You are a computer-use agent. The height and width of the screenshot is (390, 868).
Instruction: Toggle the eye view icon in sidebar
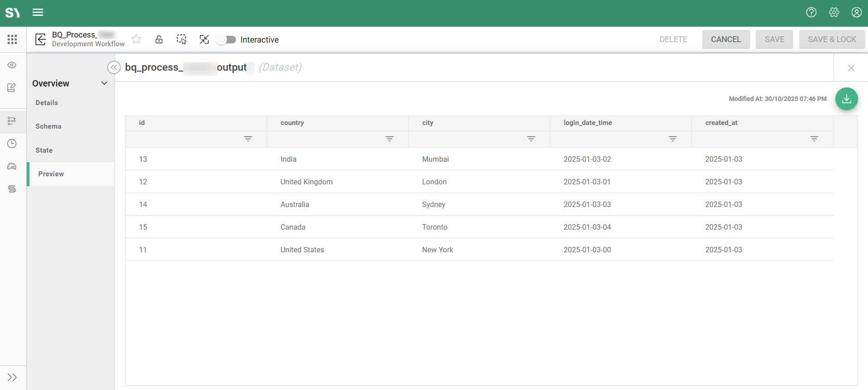click(12, 65)
